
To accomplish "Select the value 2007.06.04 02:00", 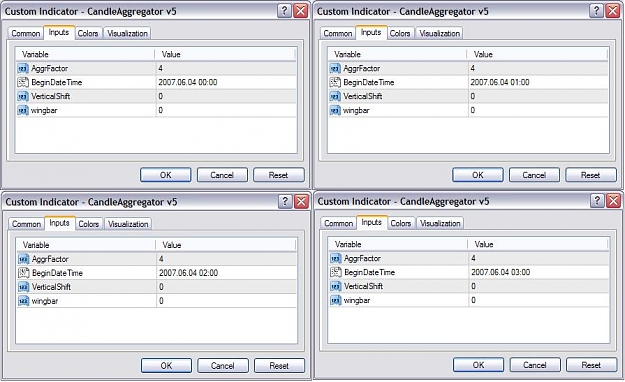I will coord(189,273).
